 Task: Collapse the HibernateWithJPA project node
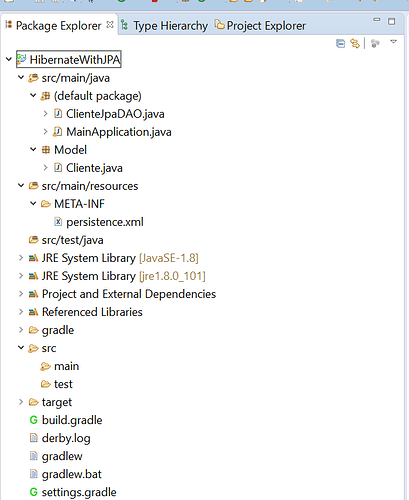[9, 60]
